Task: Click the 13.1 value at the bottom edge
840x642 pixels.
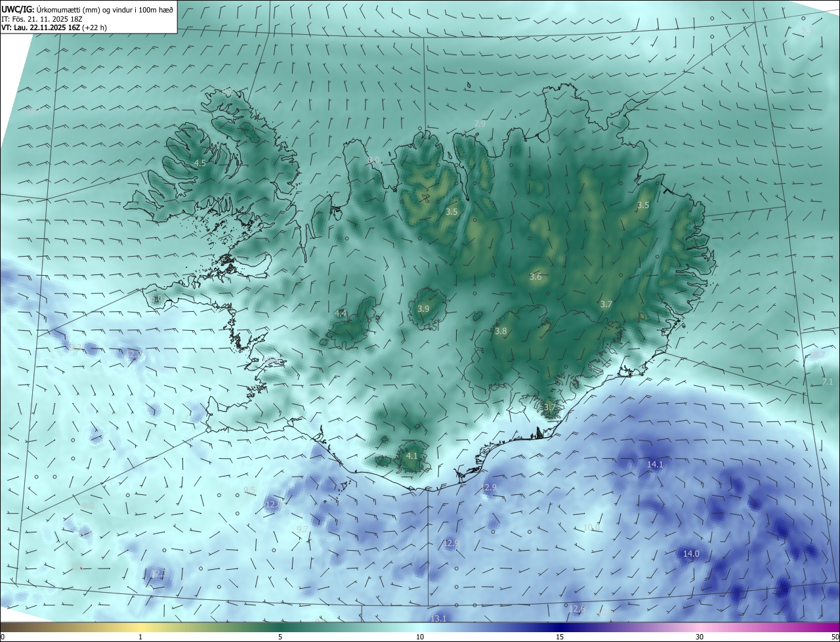Action: (x=438, y=618)
